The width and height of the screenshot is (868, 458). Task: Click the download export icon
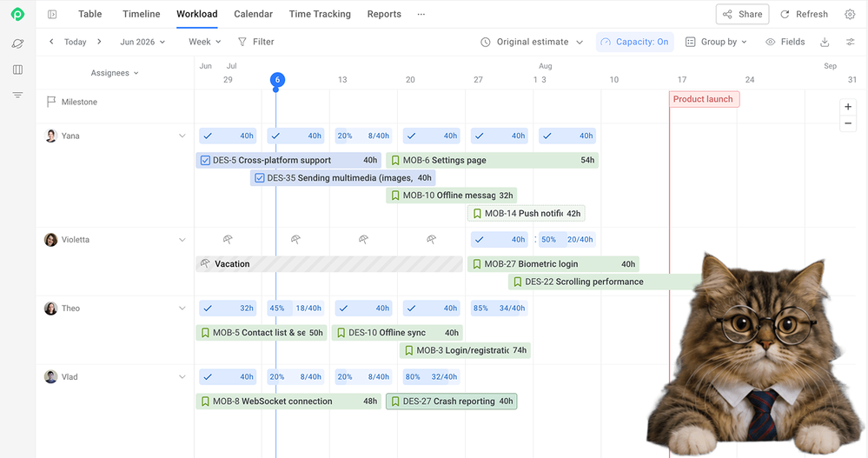pyautogui.click(x=825, y=42)
